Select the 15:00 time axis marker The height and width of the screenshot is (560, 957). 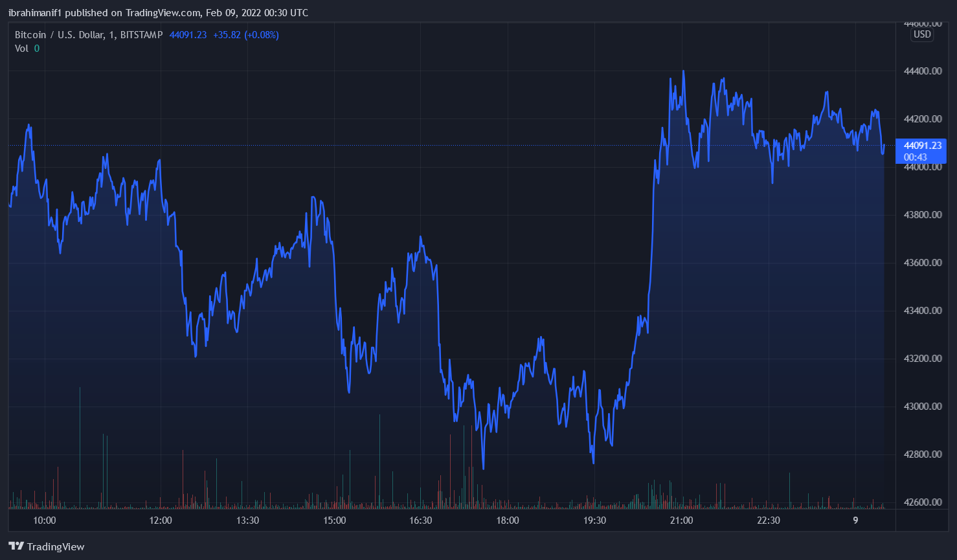click(x=334, y=521)
